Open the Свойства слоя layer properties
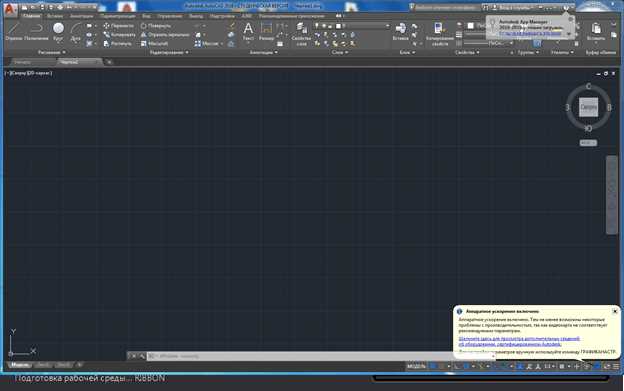624x391 pixels. (x=301, y=34)
